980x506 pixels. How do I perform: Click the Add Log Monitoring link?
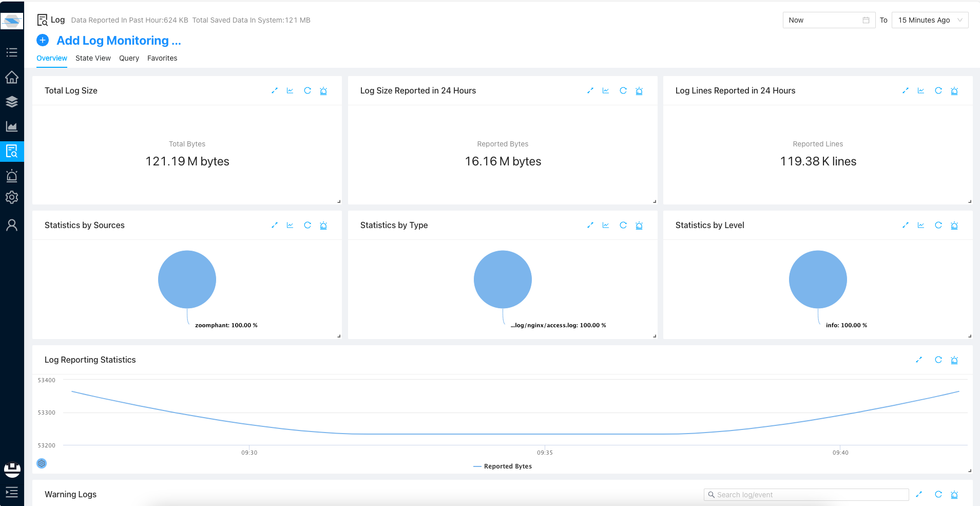tap(119, 41)
